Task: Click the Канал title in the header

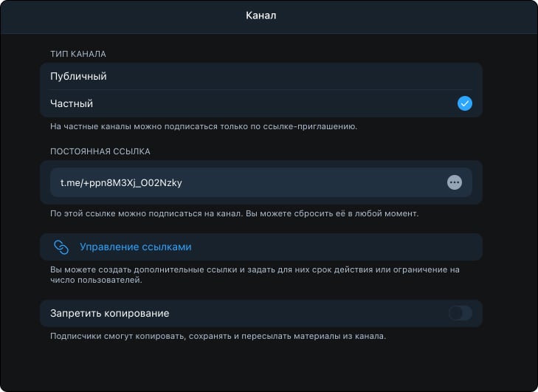Action: pyautogui.click(x=261, y=16)
